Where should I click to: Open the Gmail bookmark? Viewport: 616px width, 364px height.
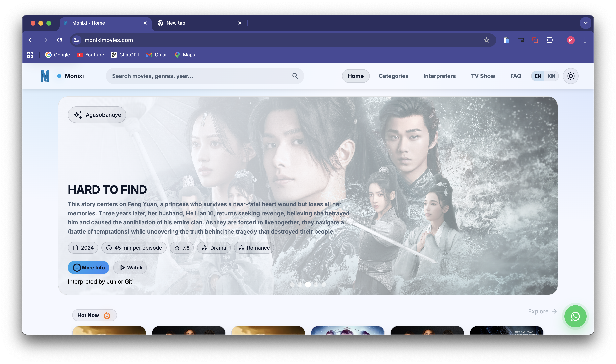[157, 55]
